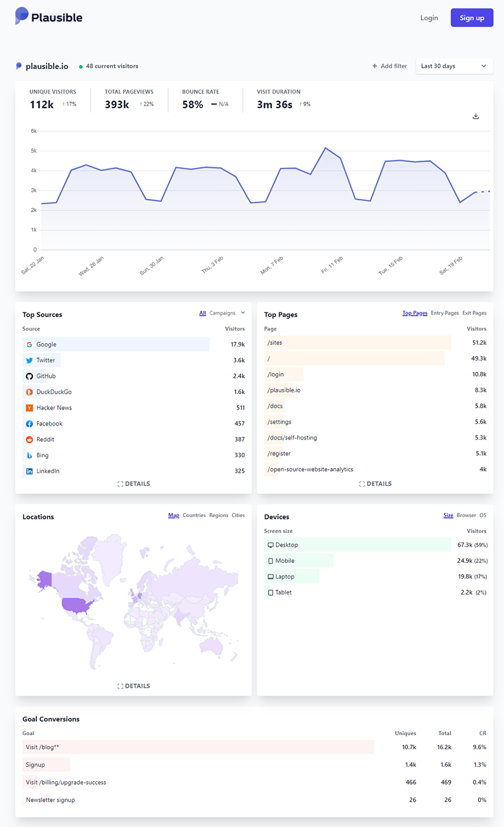Click the Visit Duration metric
The image size is (504, 827).
pos(284,100)
